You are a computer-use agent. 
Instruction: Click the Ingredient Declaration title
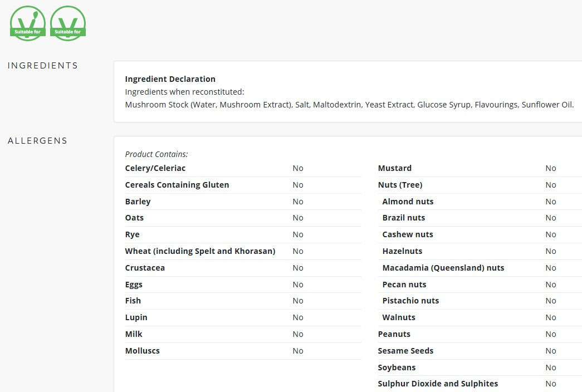pos(170,79)
